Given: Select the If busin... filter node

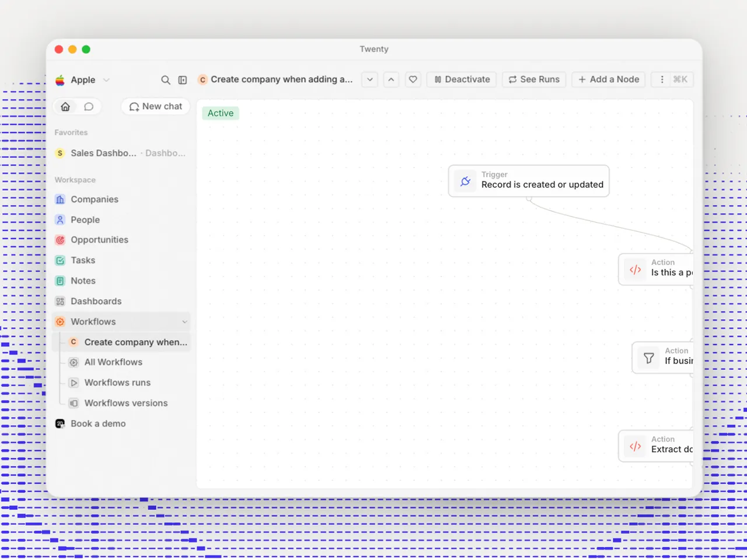Looking at the screenshot, I should point(663,358).
